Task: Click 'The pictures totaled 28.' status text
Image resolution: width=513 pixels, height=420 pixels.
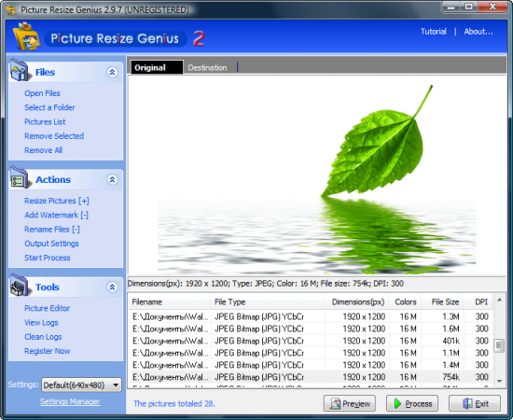Action: [174, 403]
